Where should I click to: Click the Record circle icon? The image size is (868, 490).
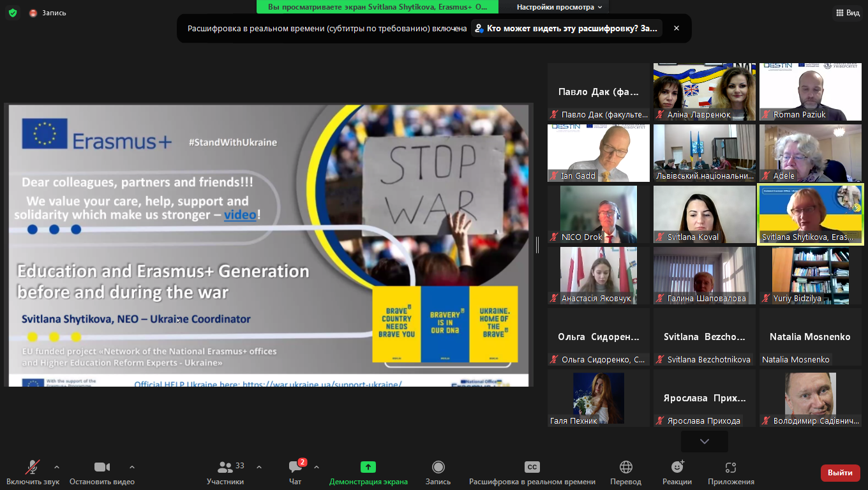(x=438, y=468)
